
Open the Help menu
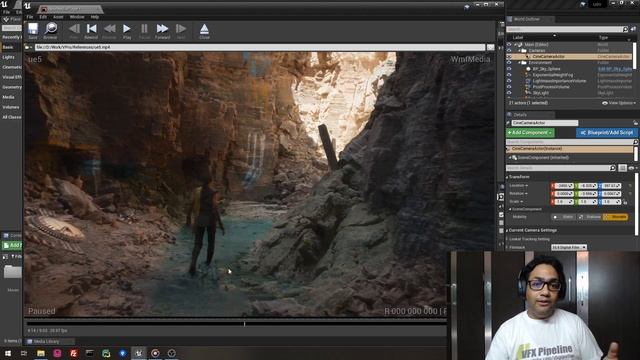95,17
